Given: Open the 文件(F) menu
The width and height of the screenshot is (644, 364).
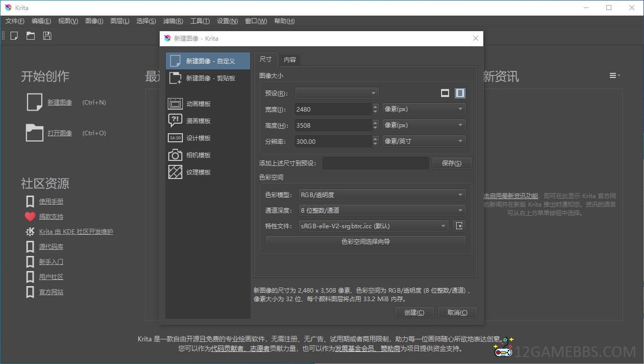Looking at the screenshot, I should (15, 21).
